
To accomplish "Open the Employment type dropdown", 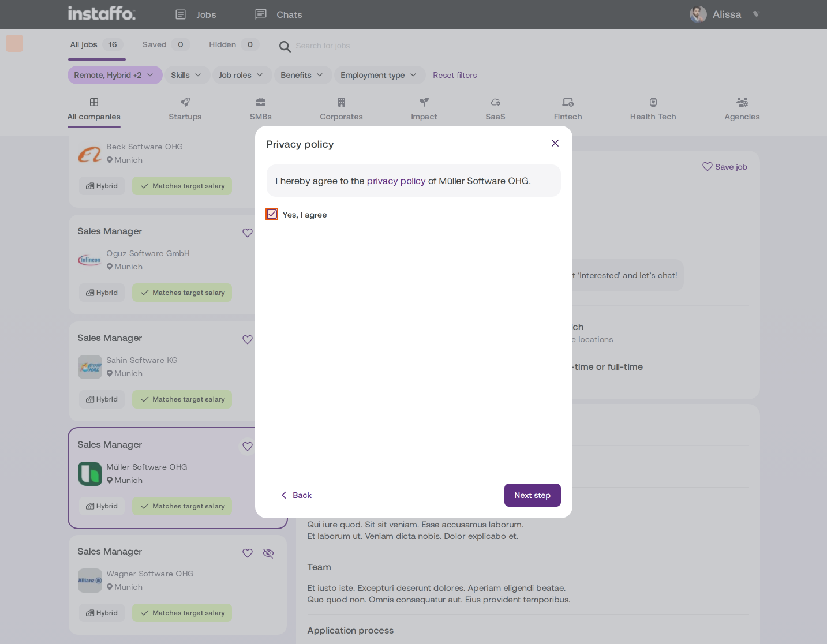I will coord(379,75).
